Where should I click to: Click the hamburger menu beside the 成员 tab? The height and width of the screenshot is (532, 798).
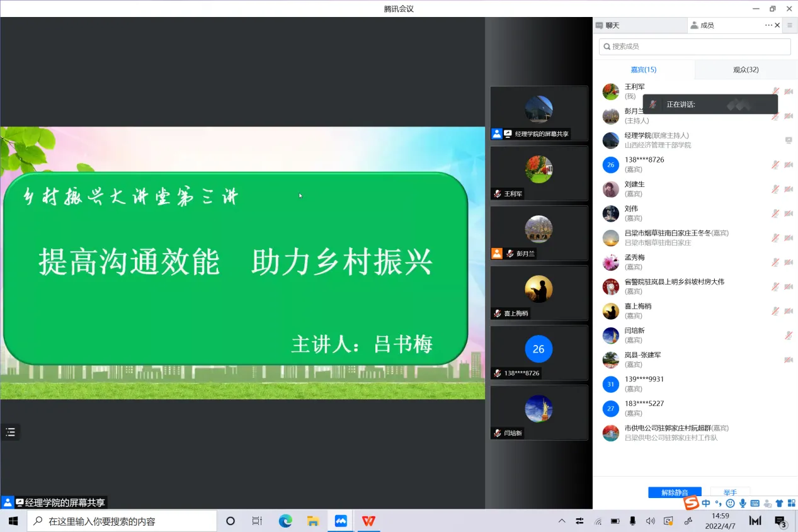coord(790,25)
